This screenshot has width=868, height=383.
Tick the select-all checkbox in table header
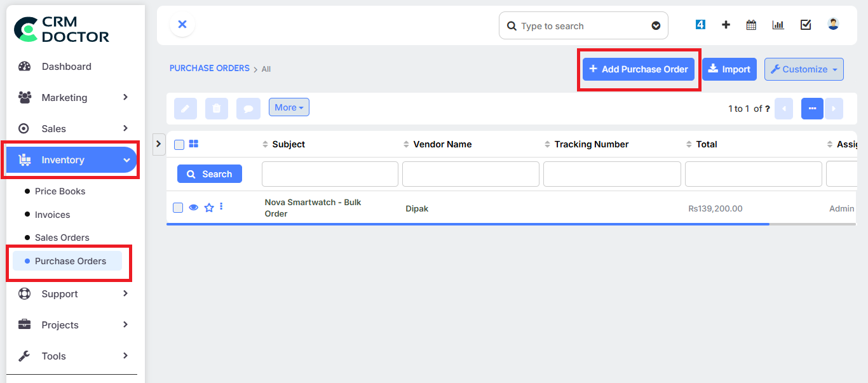pos(179,145)
